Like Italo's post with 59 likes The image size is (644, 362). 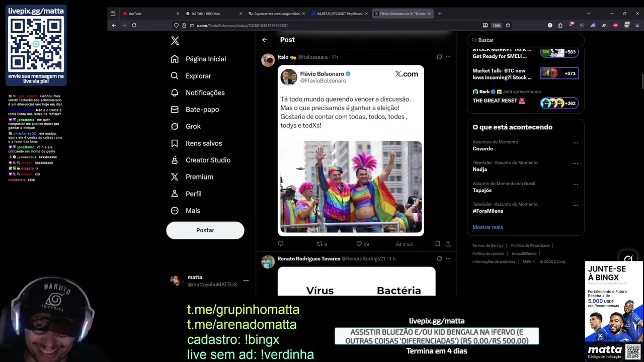(363, 244)
